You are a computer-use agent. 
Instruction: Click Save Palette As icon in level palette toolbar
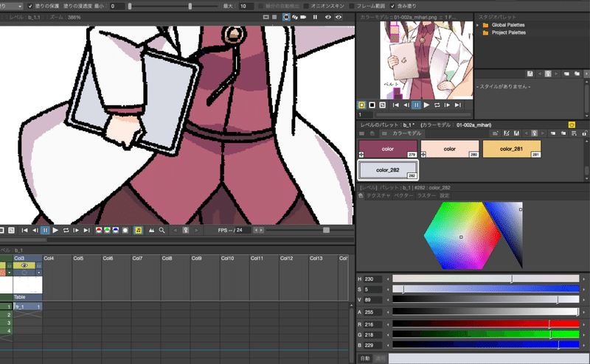tap(507, 133)
